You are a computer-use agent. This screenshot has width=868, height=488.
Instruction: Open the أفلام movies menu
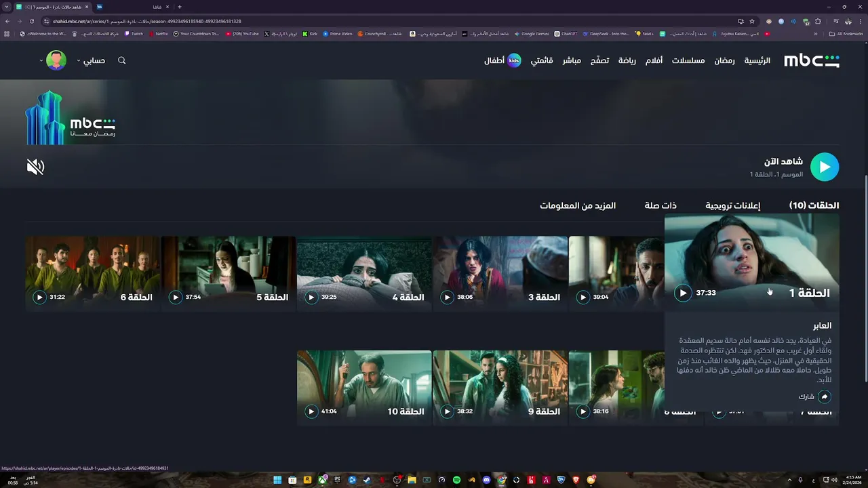click(x=654, y=60)
